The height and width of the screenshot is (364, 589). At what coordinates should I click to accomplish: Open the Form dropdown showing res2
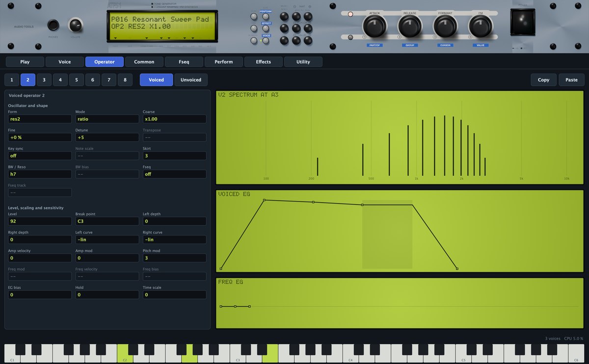(x=40, y=119)
